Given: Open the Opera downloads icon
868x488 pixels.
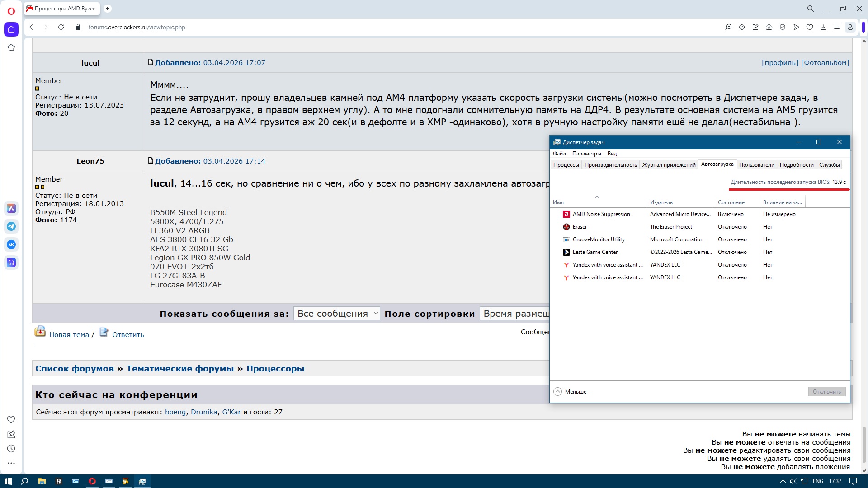Looking at the screenshot, I should pos(823,27).
